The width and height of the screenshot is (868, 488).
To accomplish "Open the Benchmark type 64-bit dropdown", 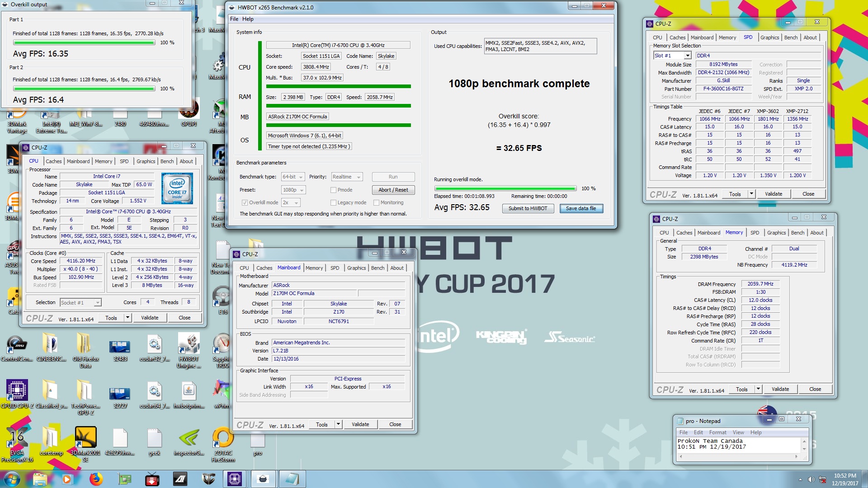I will (293, 177).
